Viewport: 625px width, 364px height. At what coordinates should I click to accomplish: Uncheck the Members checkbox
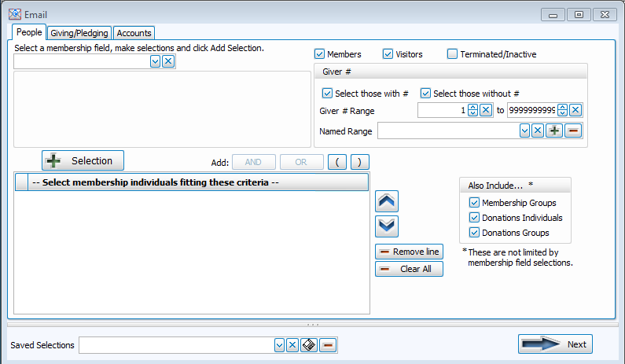(x=320, y=54)
